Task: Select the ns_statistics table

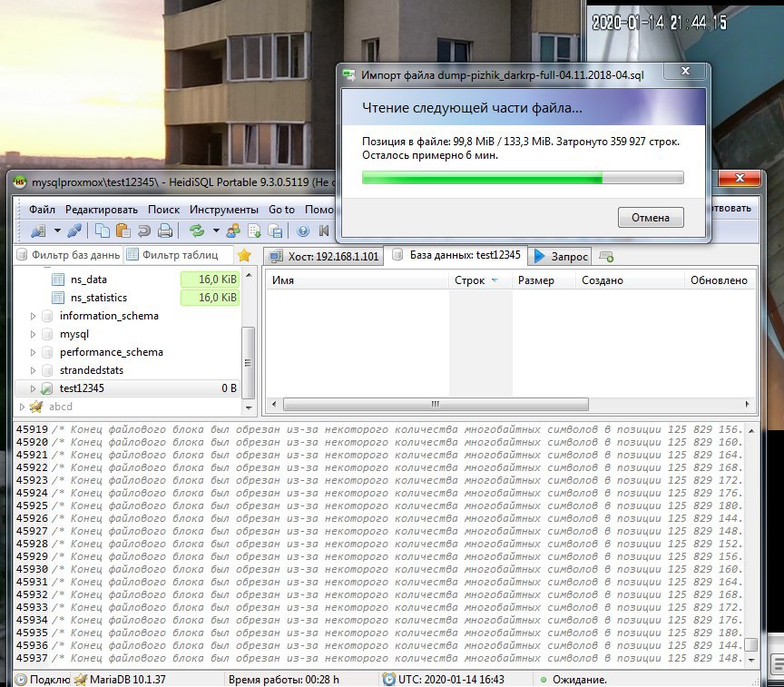Action: pyautogui.click(x=99, y=298)
